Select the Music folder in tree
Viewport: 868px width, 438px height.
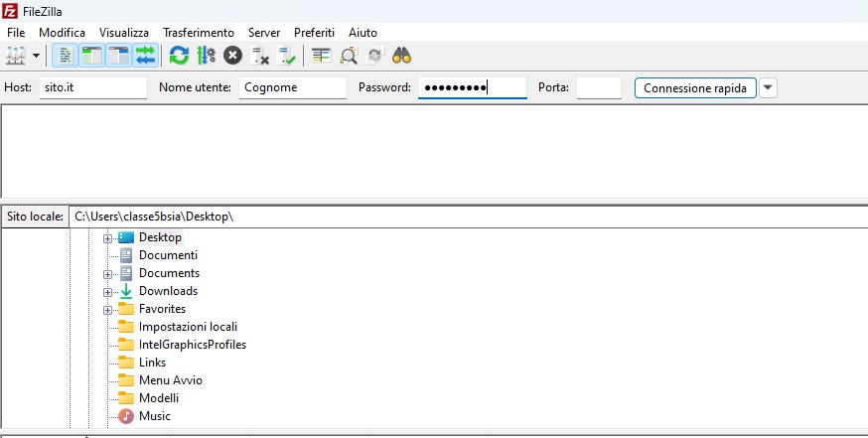pos(155,416)
